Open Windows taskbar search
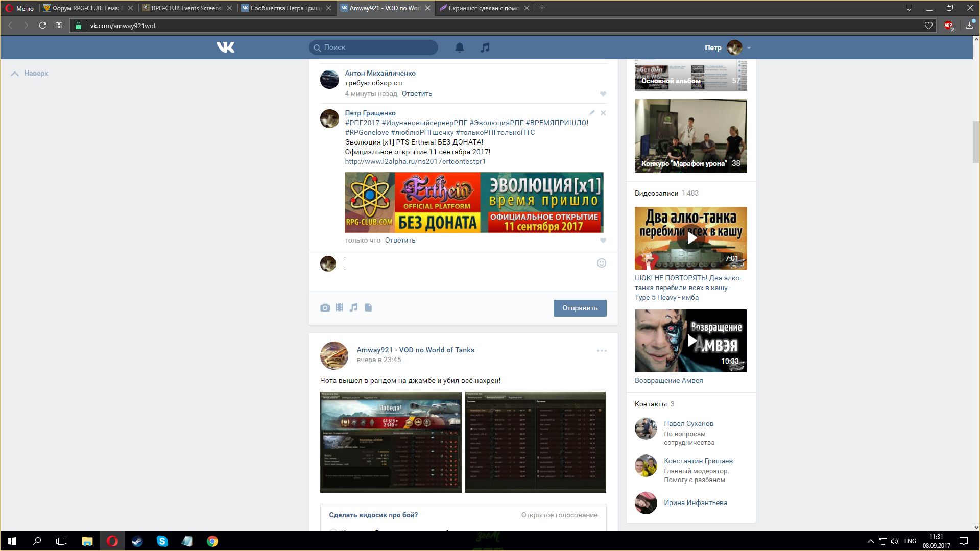Screen dimensions: 980x551 pyautogui.click(x=37, y=541)
